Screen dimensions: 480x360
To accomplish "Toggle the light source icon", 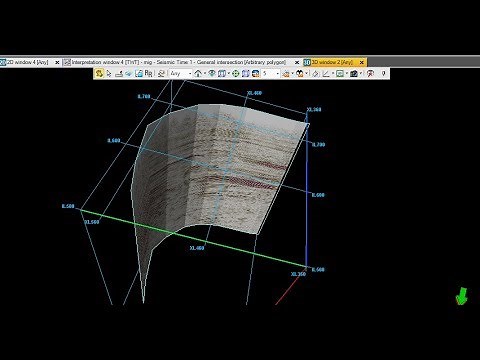I will [286, 73].
